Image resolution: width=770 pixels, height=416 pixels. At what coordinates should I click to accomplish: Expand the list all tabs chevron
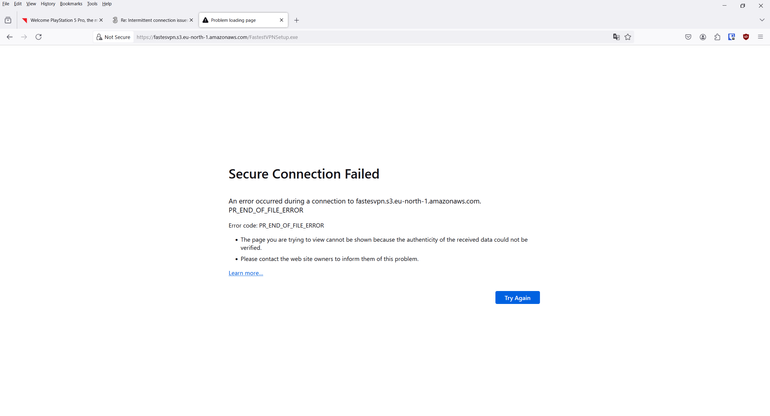tap(762, 20)
